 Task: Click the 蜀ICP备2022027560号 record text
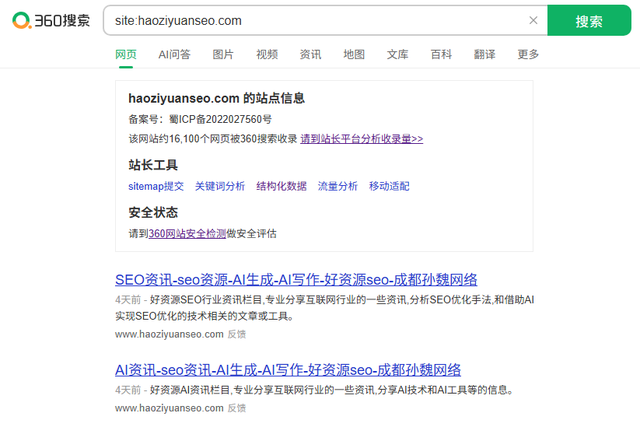coord(220,119)
